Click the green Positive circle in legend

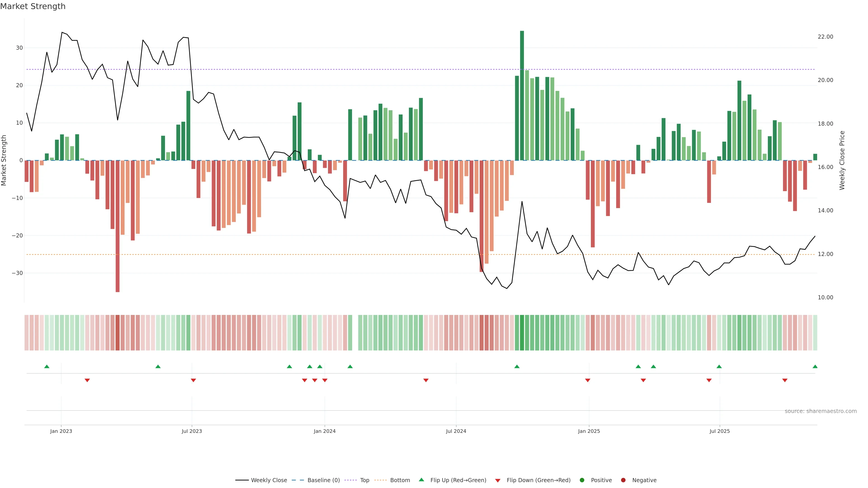tap(582, 480)
